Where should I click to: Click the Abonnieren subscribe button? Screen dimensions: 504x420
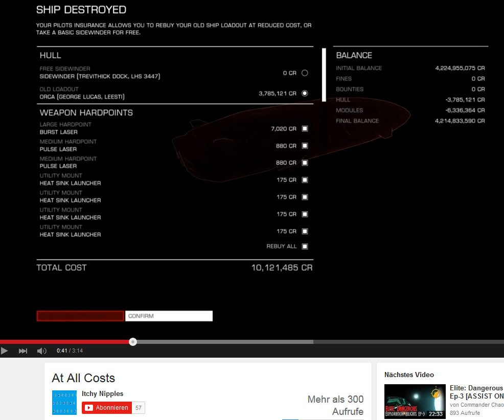[x=107, y=407]
